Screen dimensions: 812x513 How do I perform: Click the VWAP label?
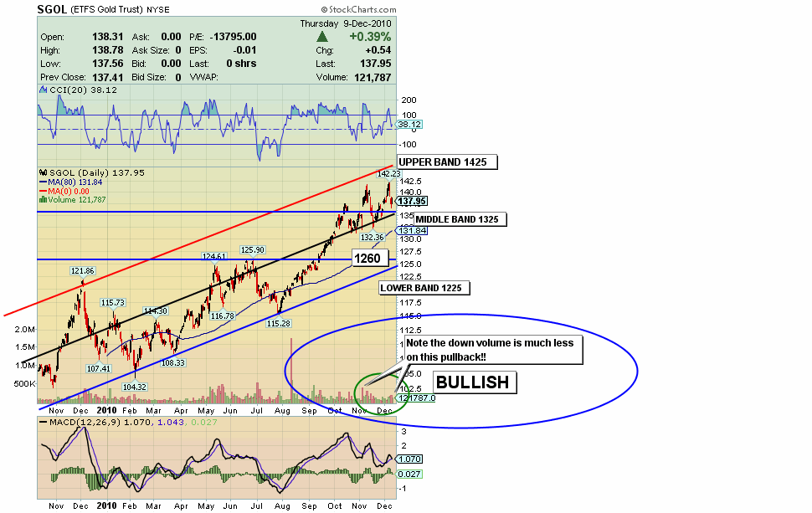[x=204, y=77]
